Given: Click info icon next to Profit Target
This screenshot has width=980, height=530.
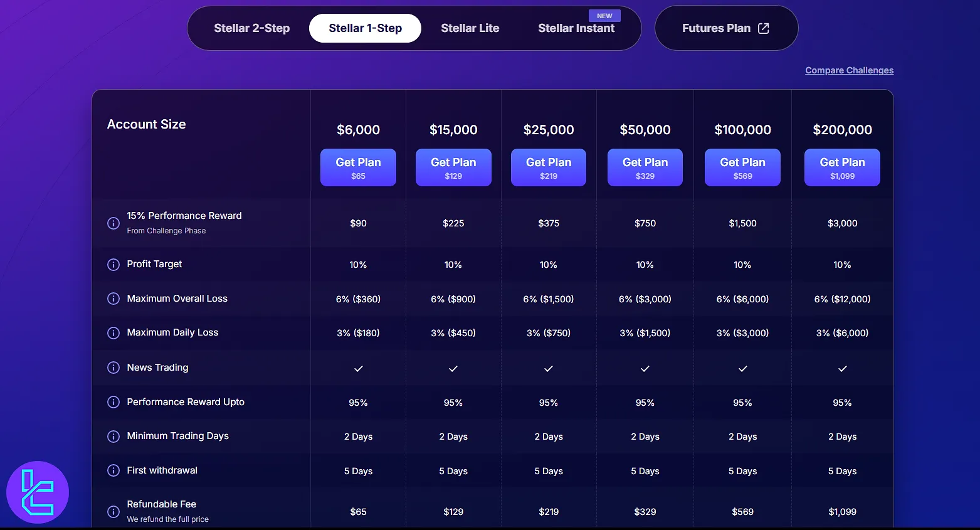Looking at the screenshot, I should (113, 265).
